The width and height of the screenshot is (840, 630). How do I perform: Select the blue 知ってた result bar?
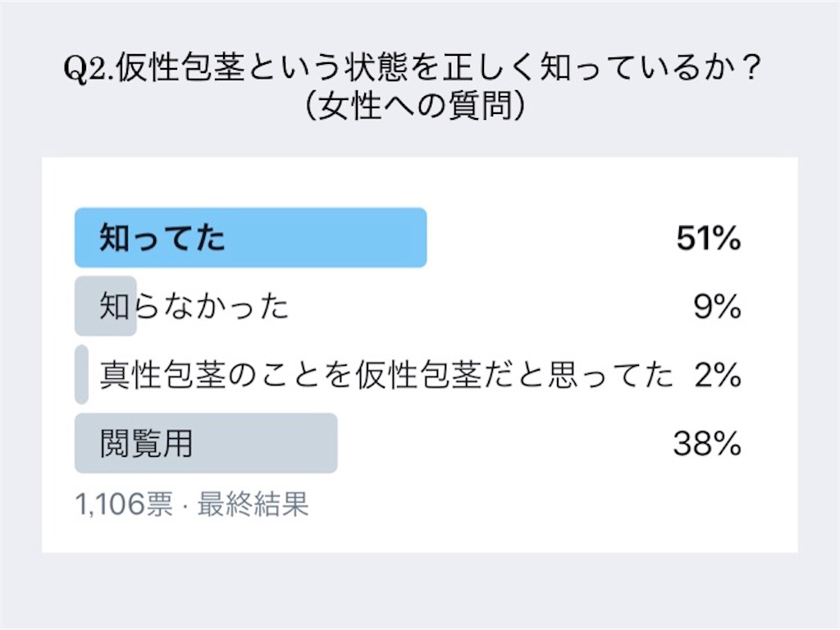click(251, 237)
